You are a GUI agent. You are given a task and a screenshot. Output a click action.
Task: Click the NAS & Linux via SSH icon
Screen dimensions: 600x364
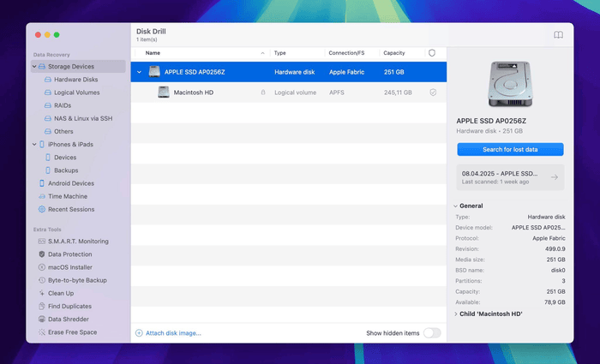48,118
